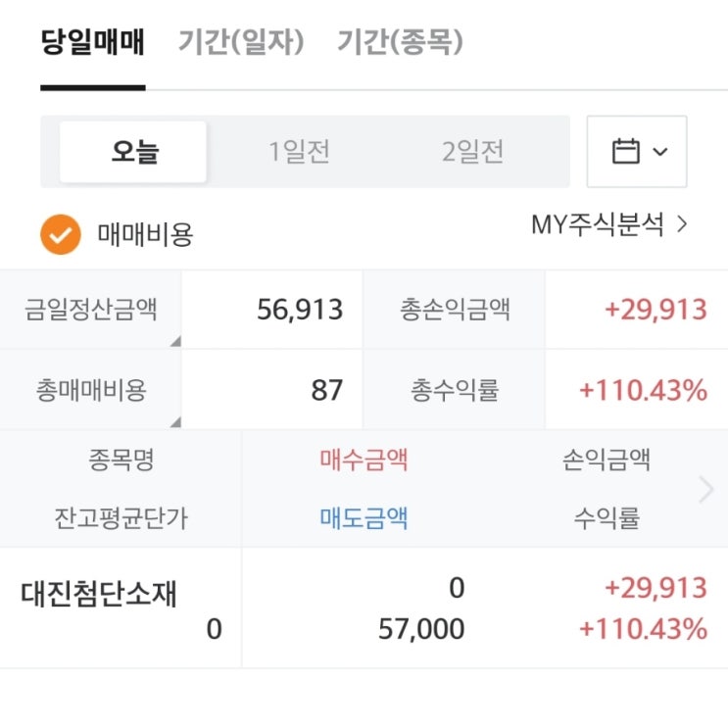Click the 금일정산금액 label cell
This screenshot has height=728, width=728.
coord(91,310)
